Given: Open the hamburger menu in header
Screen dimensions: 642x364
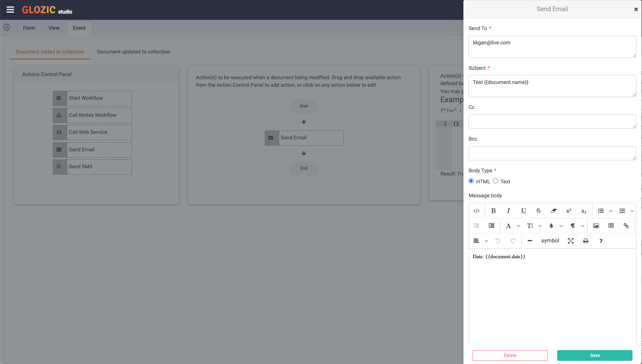Looking at the screenshot, I should [x=10, y=10].
